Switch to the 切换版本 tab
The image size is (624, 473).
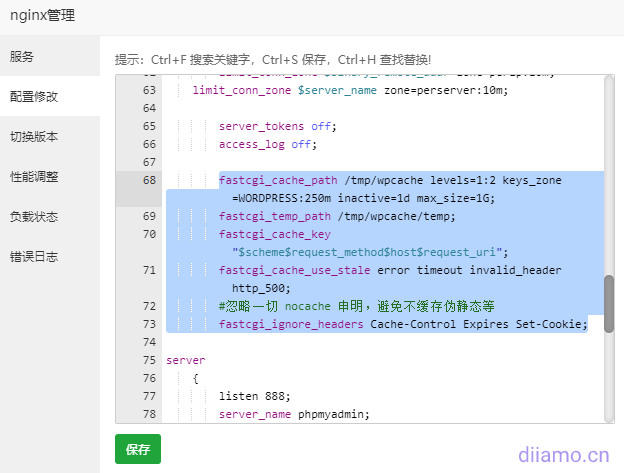34,137
